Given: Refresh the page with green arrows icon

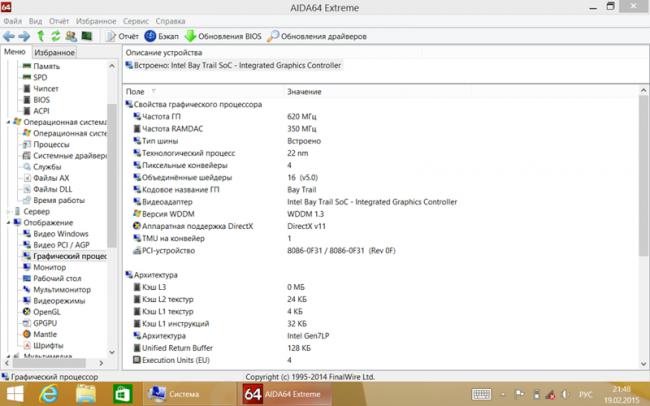Looking at the screenshot, I should click(56, 36).
